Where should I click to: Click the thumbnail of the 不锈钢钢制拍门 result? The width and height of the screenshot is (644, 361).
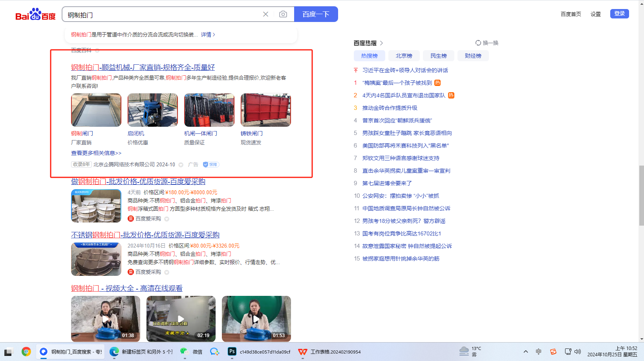click(x=96, y=259)
